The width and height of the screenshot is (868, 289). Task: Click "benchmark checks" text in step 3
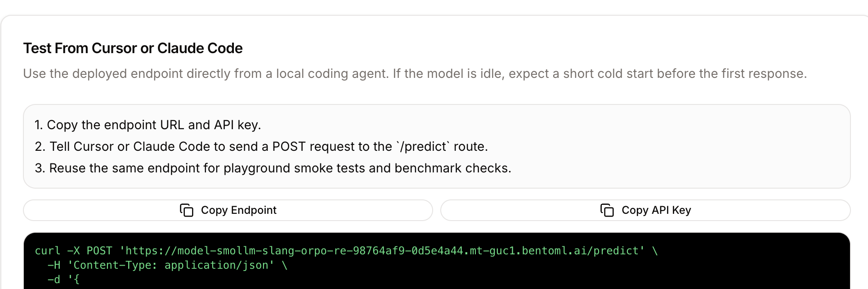point(452,168)
